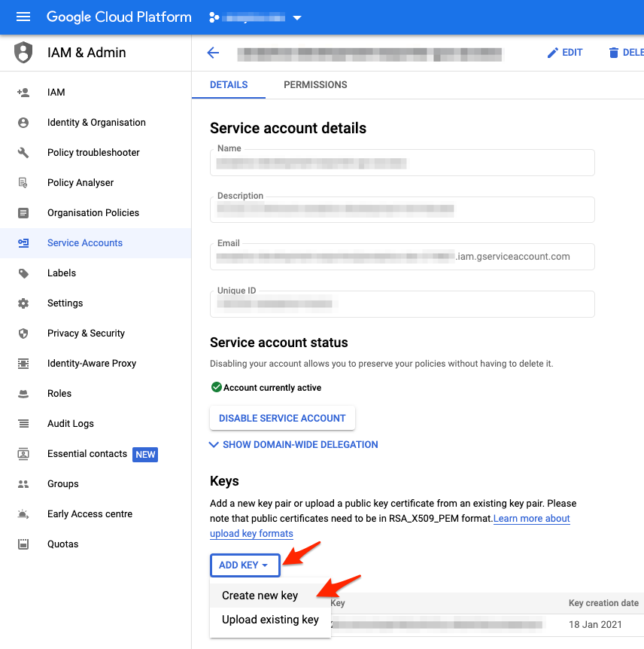Click Policy troubleshooter wrench icon
This screenshot has height=649, width=644.
click(x=23, y=153)
